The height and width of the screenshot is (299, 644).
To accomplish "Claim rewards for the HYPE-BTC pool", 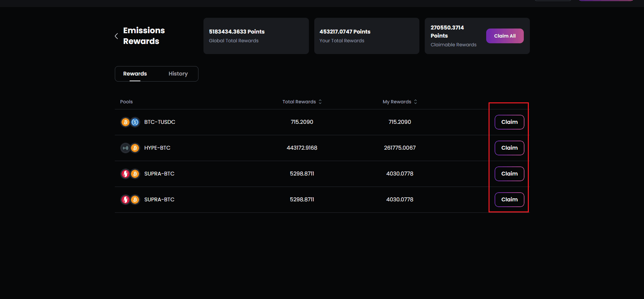I will [x=509, y=148].
